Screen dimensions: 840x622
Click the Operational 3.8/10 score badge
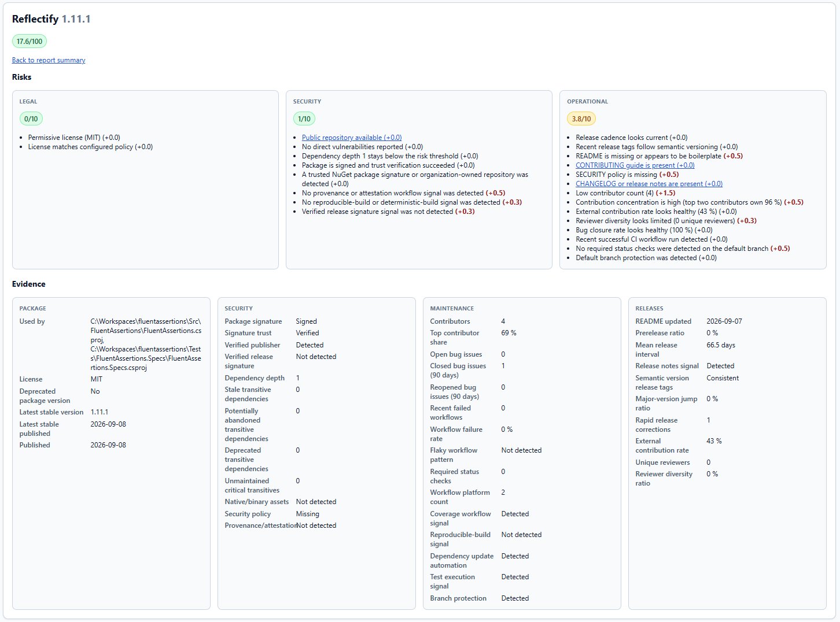click(x=581, y=119)
